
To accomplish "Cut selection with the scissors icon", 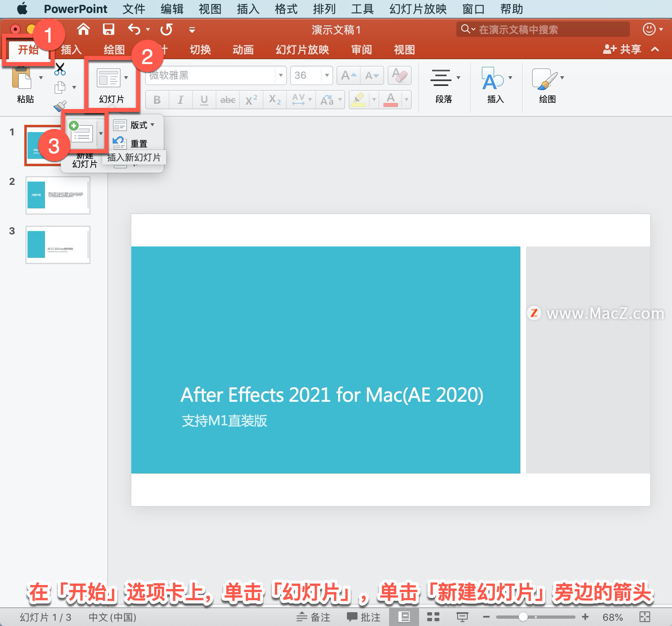I will 60,69.
